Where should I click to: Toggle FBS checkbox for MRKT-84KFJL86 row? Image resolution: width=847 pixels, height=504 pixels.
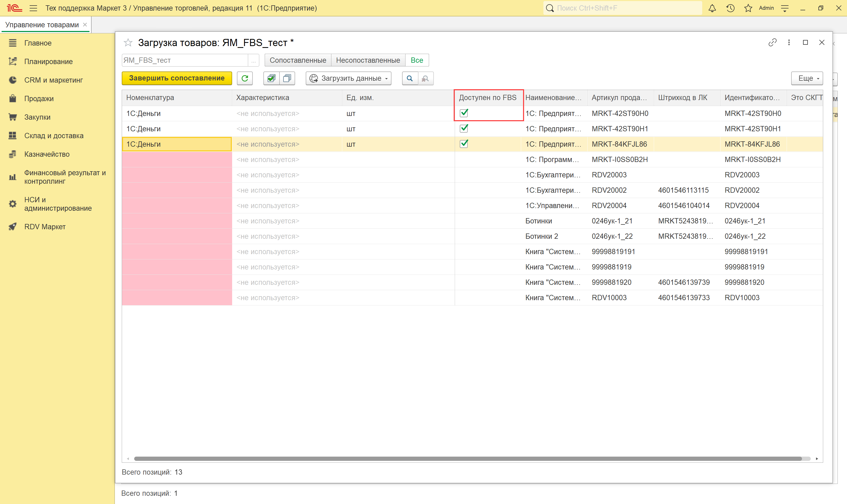coord(464,144)
